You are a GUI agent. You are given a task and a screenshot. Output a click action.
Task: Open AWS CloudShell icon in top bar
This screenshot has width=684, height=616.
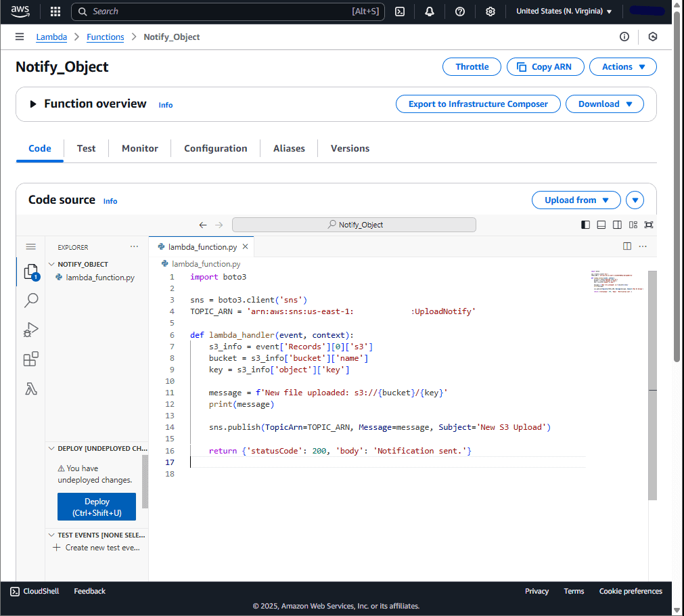400,12
